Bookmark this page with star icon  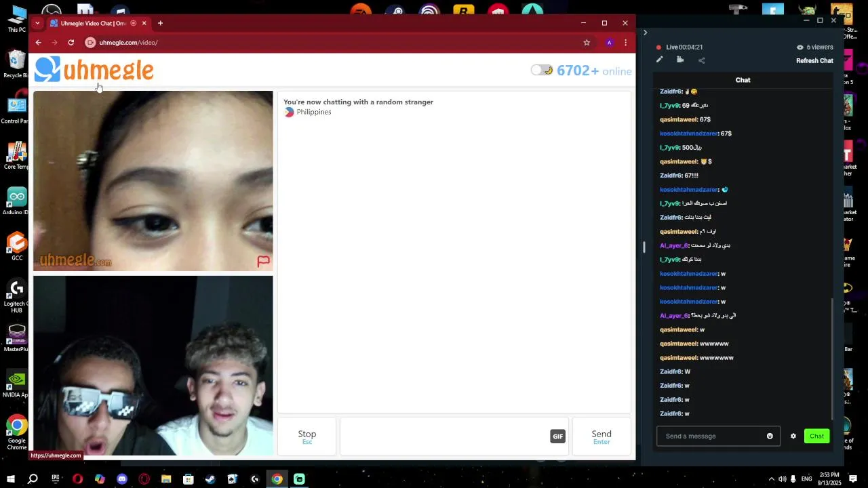pos(587,42)
